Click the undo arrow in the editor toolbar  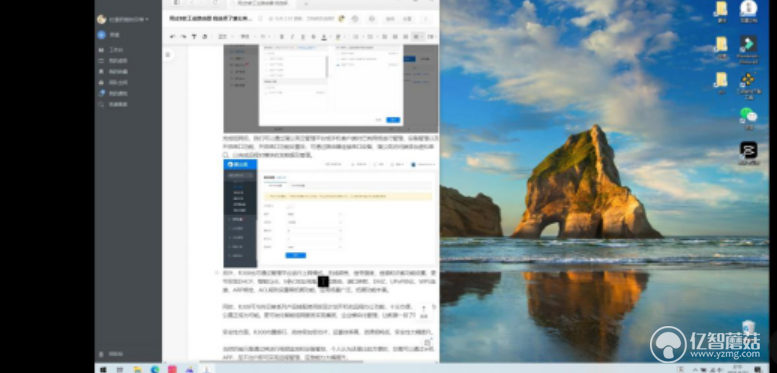click(172, 37)
